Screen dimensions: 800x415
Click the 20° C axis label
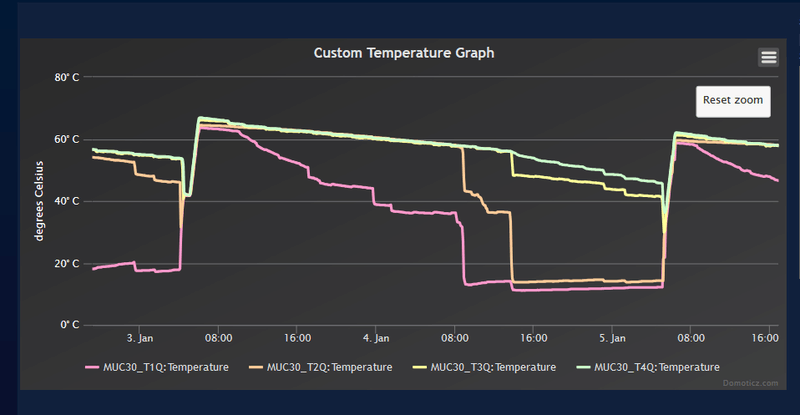tap(65, 263)
